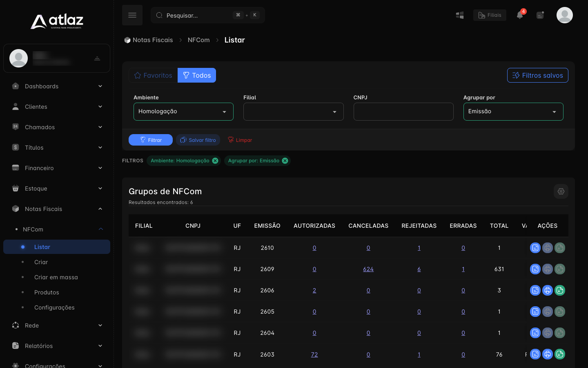Click the hamburger menu toggle
The width and height of the screenshot is (588, 368).
click(x=132, y=15)
